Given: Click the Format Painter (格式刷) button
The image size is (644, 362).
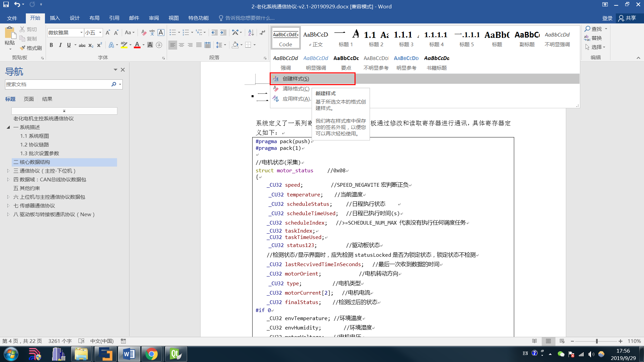Looking at the screenshot, I should [x=31, y=48].
